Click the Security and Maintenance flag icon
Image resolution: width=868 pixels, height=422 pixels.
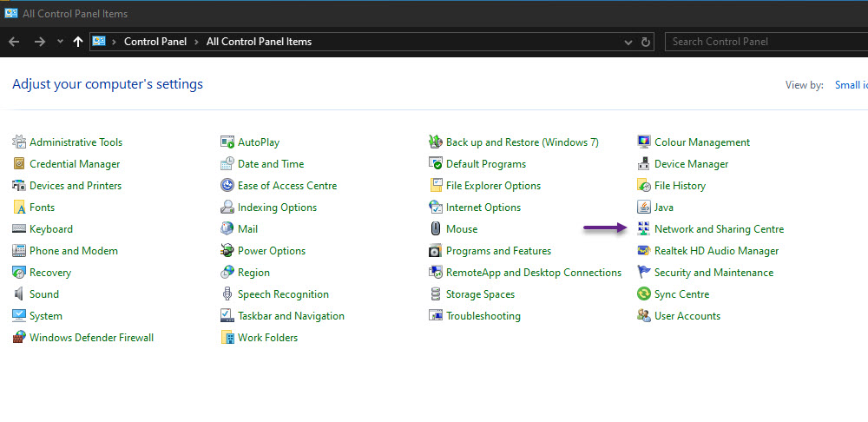coord(644,273)
